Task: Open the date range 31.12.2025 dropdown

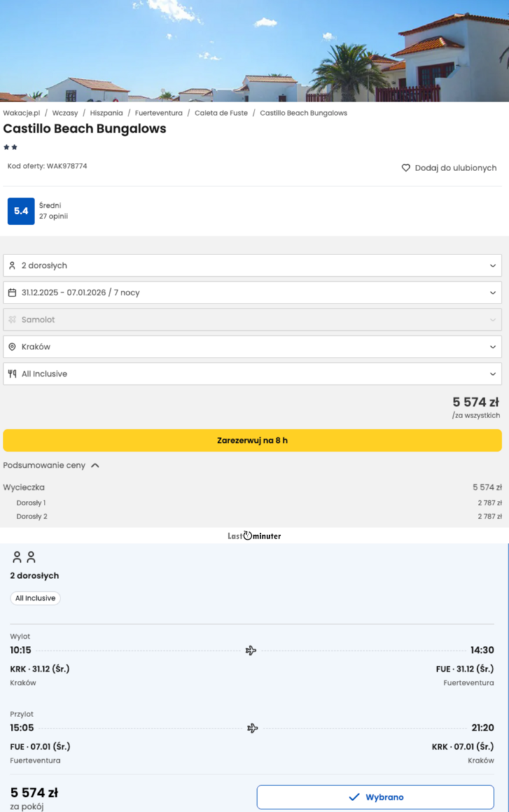Action: [x=253, y=293]
